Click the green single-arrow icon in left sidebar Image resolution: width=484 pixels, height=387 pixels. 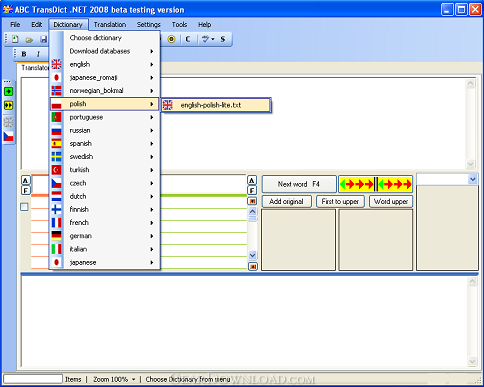pos(8,91)
